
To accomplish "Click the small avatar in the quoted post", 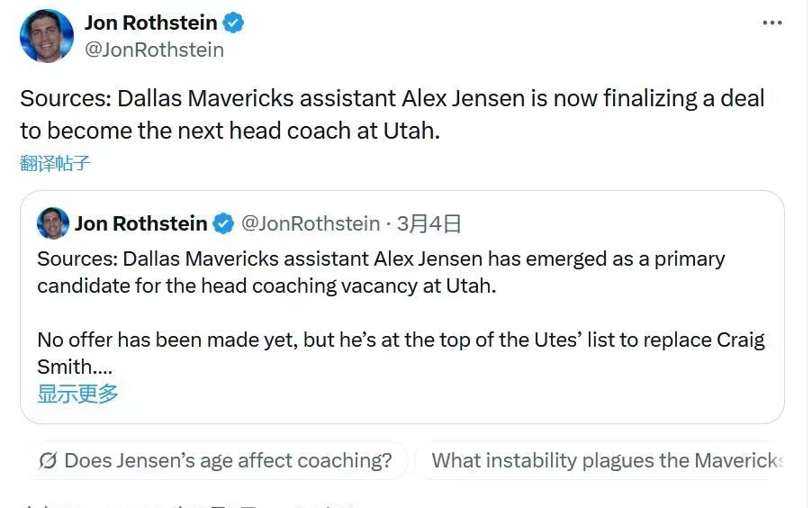I will [53, 222].
